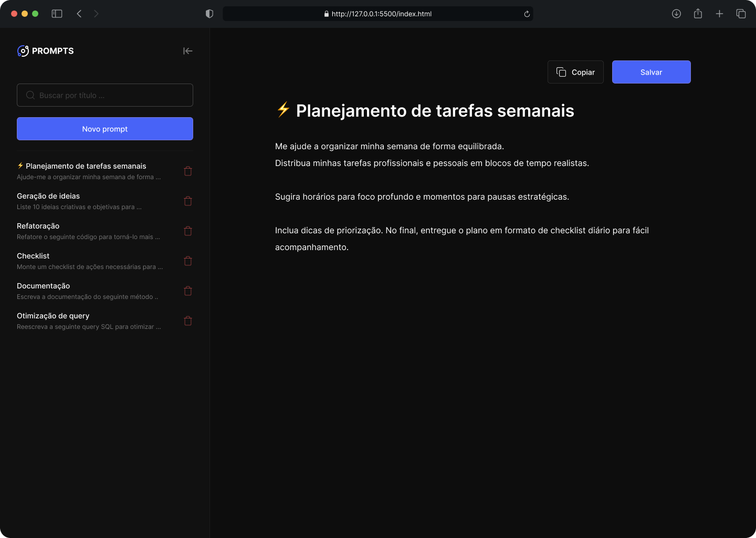Show the tab overview icon

tap(741, 14)
